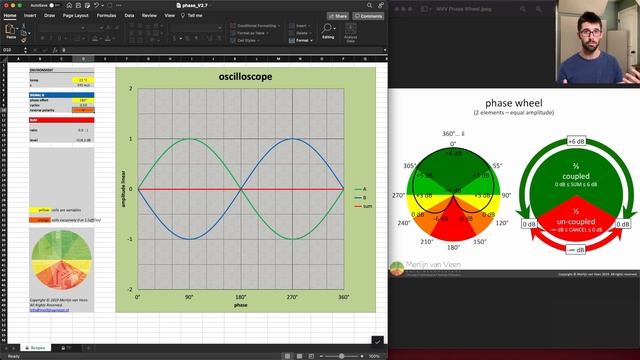The image size is (640, 360).
Task: Click the add new sheet plus icon
Action: click(88, 348)
